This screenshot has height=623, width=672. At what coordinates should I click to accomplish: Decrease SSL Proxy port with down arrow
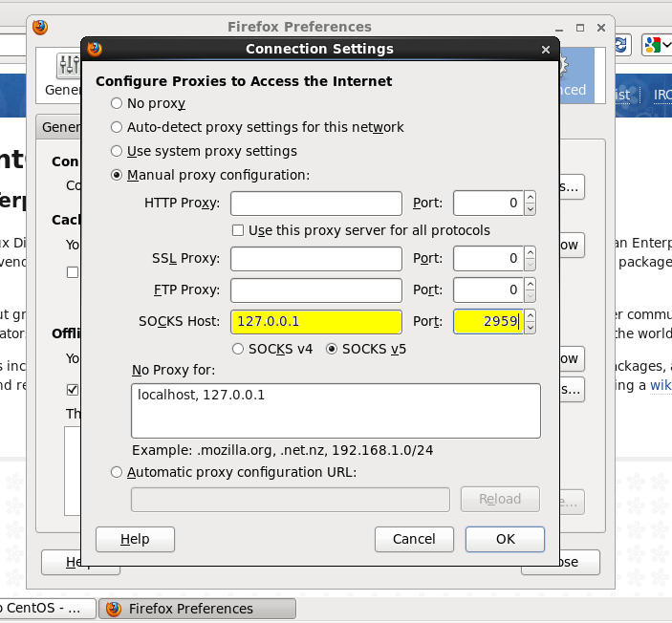[x=531, y=265]
